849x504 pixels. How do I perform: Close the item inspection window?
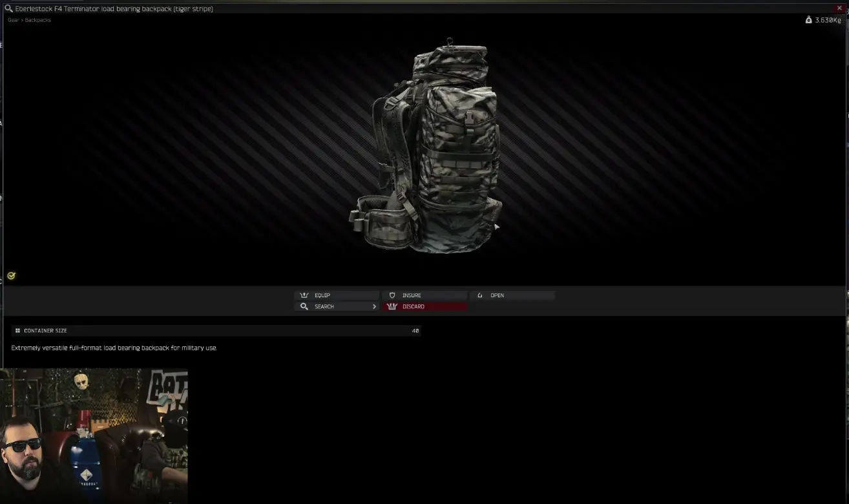coord(839,8)
